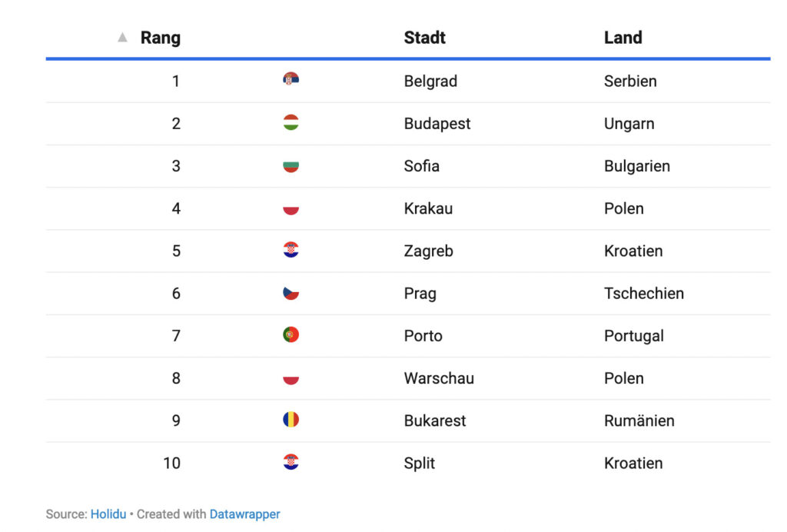Select the Rumänien country cell
This screenshot has width=787, height=532.
pyautogui.click(x=639, y=421)
